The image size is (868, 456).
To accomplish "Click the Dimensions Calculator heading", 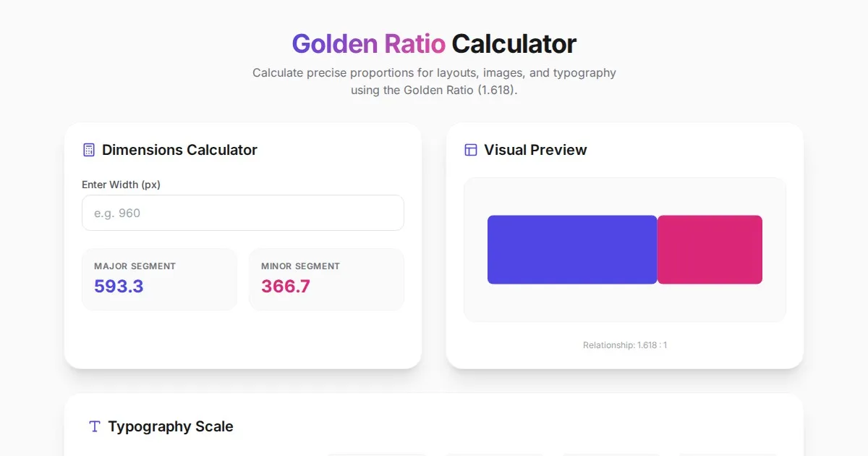I will tap(179, 150).
